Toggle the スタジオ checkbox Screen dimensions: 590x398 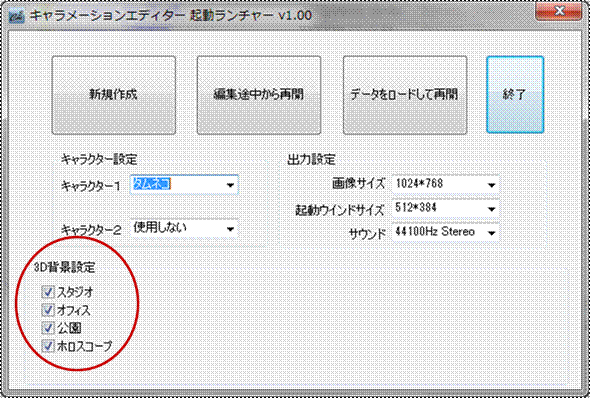[48, 292]
